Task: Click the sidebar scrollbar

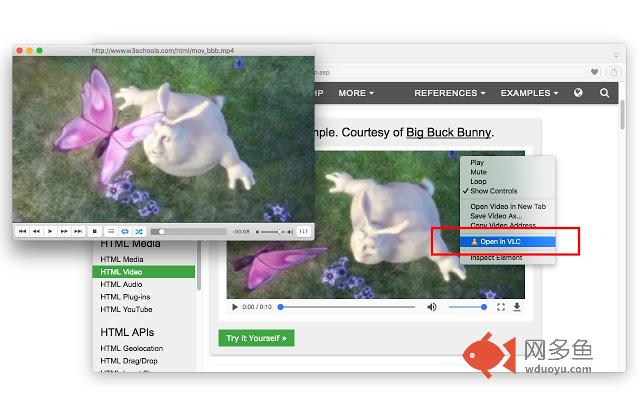Action: click(199, 265)
